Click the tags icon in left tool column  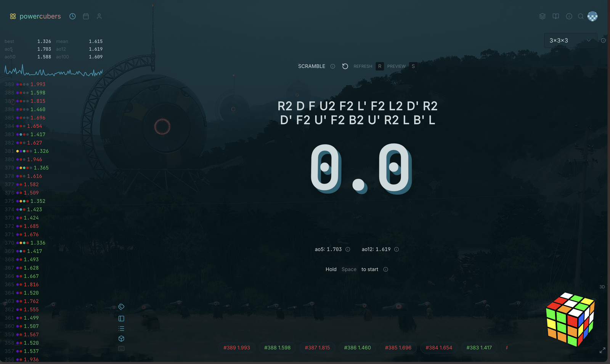pyautogui.click(x=121, y=307)
